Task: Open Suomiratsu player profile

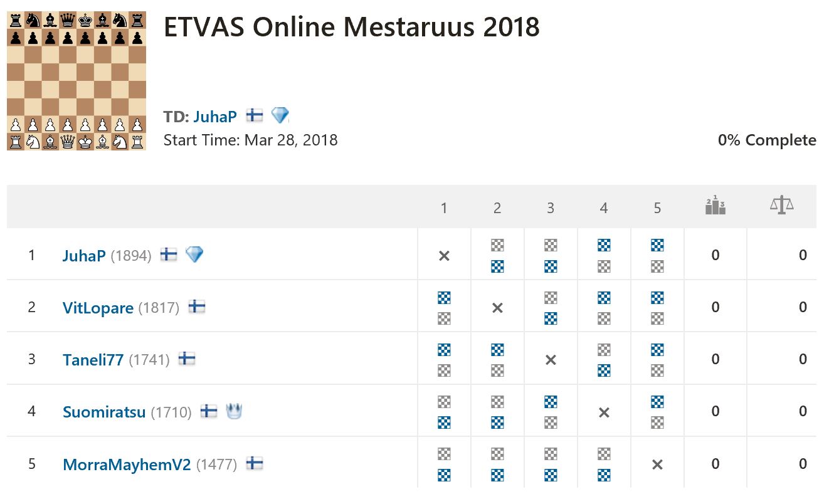Action: pyautogui.click(x=104, y=412)
